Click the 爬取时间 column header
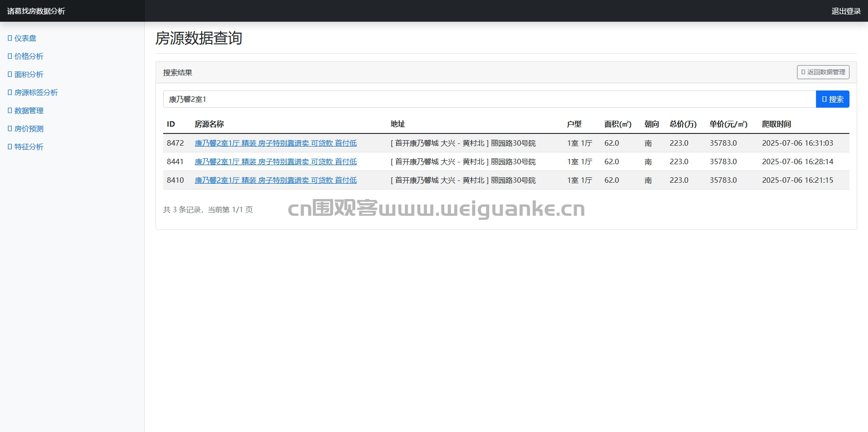The width and height of the screenshot is (868, 432). (x=777, y=124)
